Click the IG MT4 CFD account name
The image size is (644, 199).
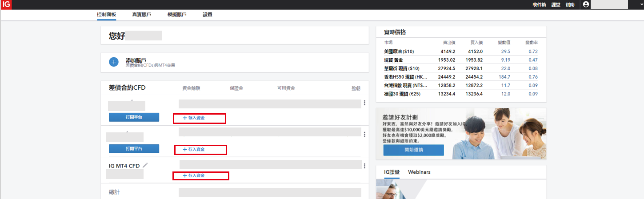(x=124, y=166)
